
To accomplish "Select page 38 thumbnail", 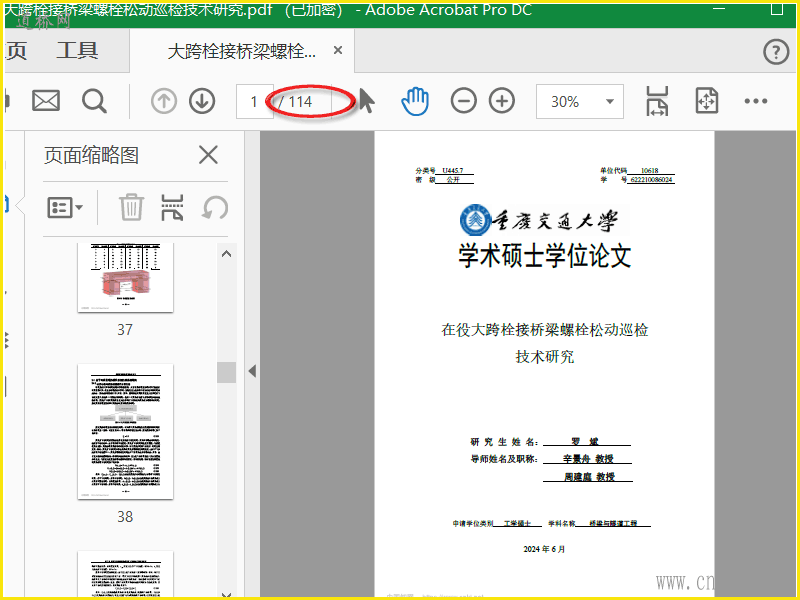I will click(126, 432).
